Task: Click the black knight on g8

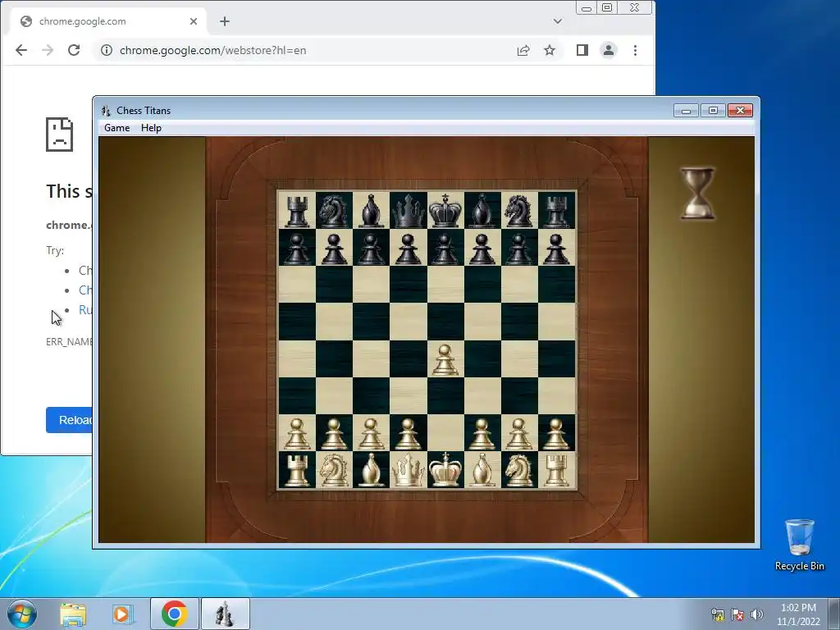Action: click(x=519, y=211)
